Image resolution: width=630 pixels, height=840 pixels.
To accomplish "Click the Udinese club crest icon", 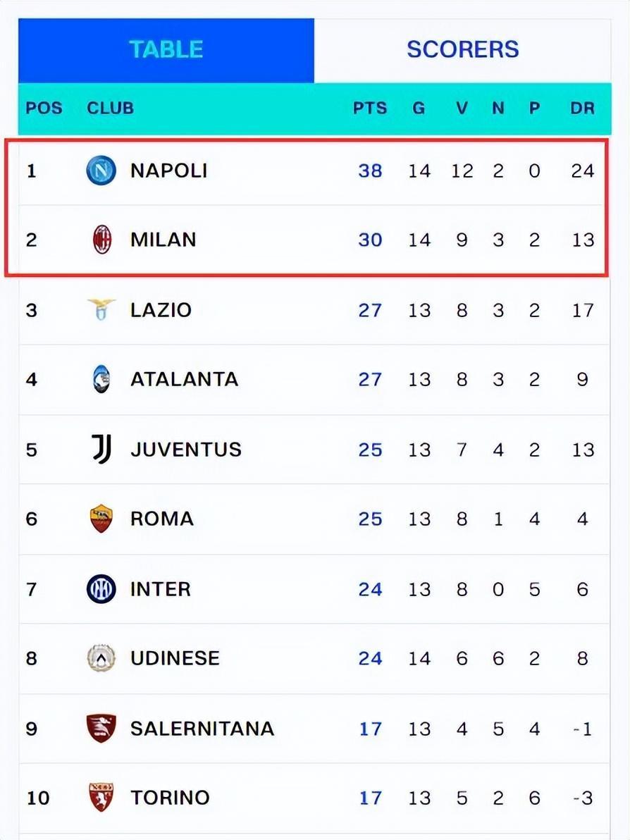I will click(x=101, y=658).
